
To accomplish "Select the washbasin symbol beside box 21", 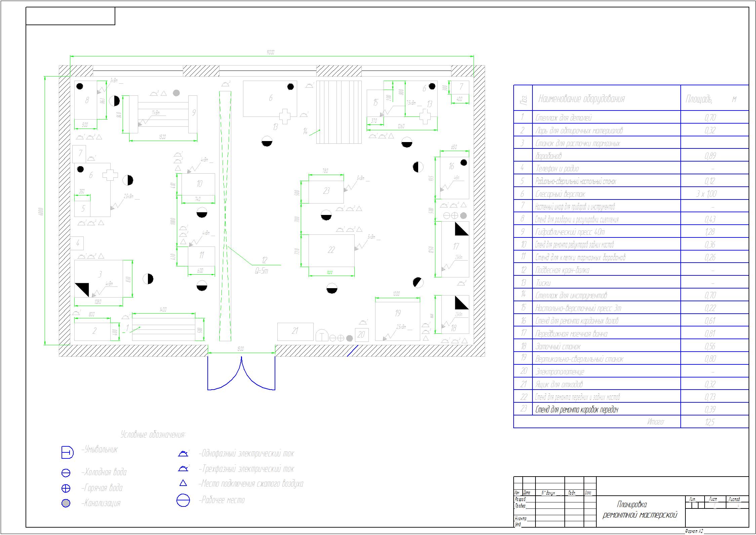I will click(x=322, y=335).
